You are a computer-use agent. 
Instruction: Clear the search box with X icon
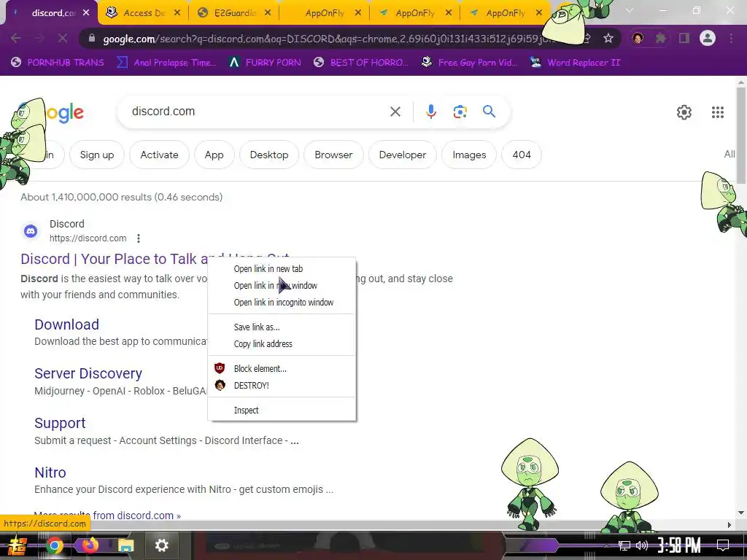pos(395,112)
